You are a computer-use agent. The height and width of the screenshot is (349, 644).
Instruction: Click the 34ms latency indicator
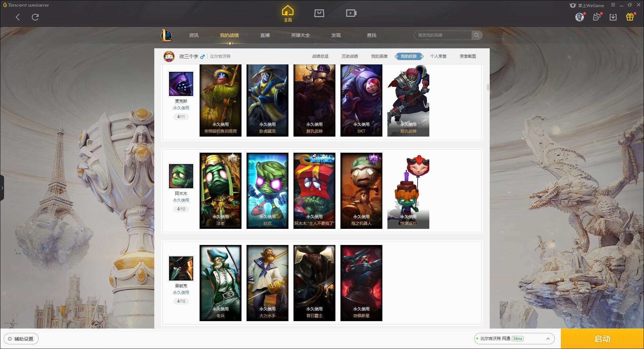(x=518, y=339)
